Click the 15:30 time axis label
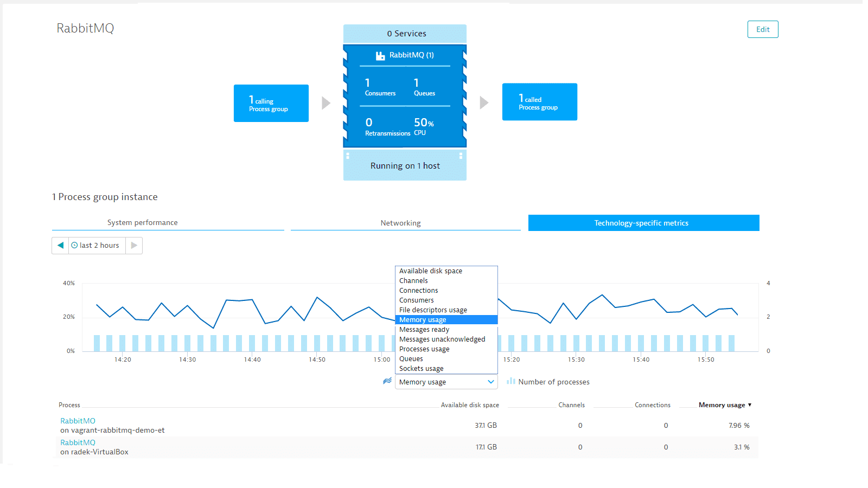Screen dimensions: 868x488 [x=576, y=359]
